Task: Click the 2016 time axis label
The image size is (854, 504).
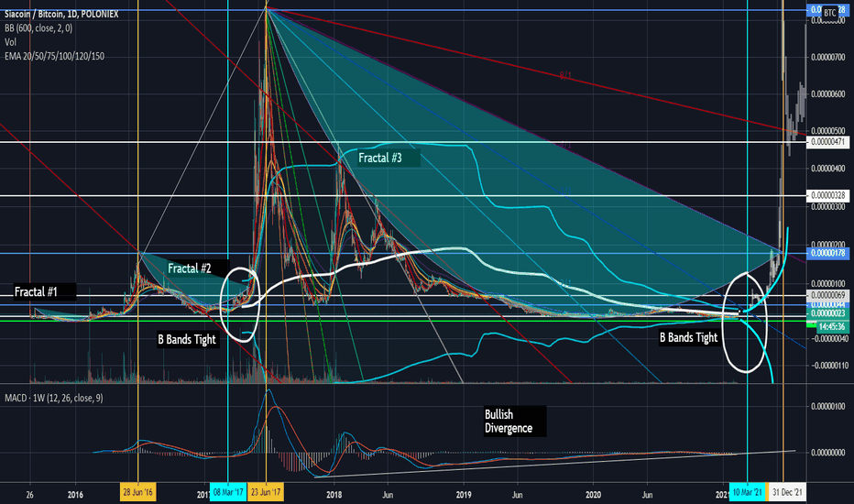Action: click(x=75, y=495)
